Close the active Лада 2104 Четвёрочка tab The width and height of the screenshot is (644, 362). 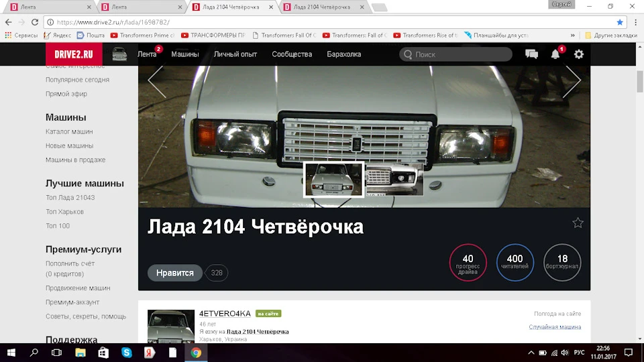pos(271,7)
